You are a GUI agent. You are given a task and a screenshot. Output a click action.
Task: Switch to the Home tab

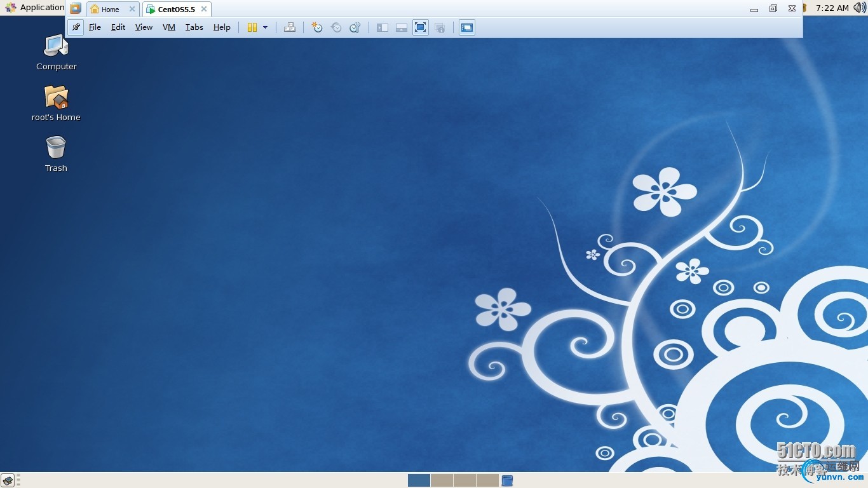coord(111,9)
